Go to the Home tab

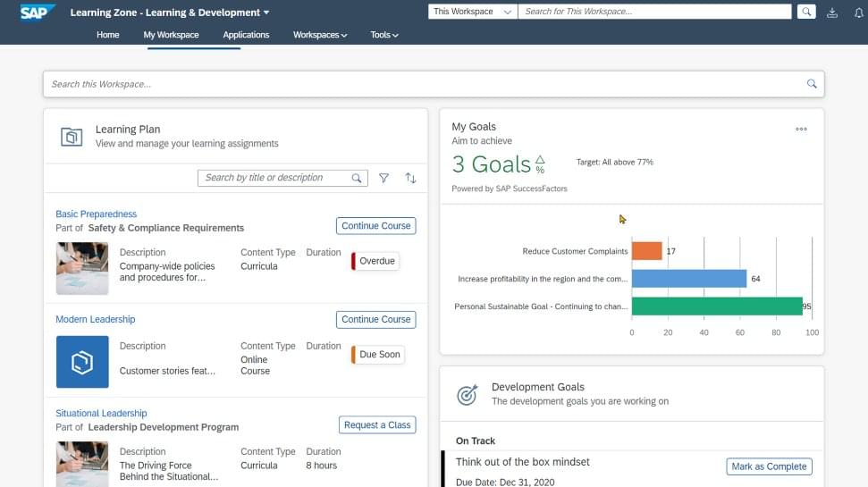click(107, 35)
